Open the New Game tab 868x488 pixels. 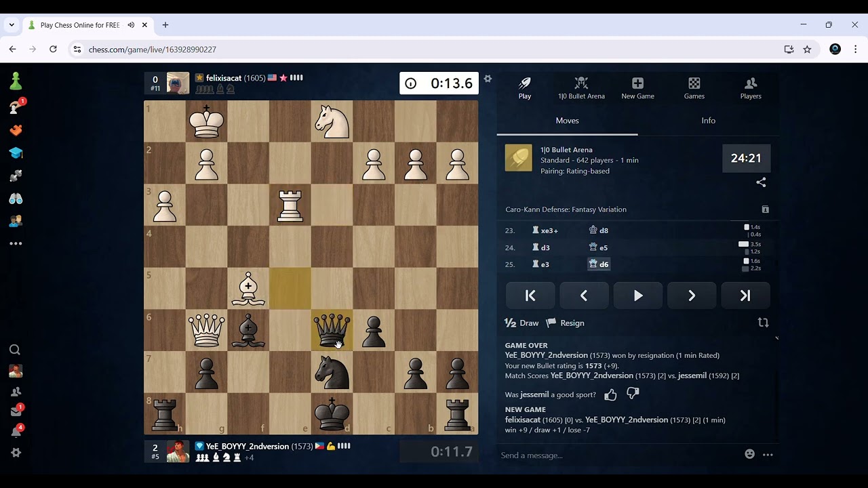coord(637,88)
